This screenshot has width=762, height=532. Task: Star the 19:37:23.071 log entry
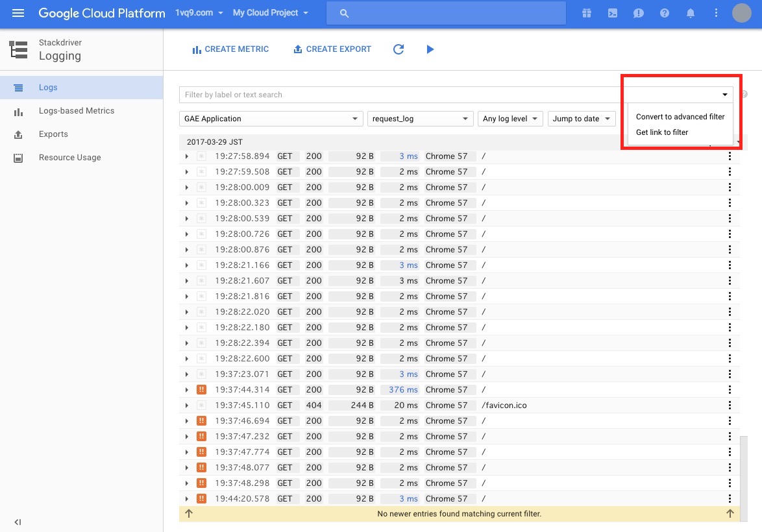201,374
